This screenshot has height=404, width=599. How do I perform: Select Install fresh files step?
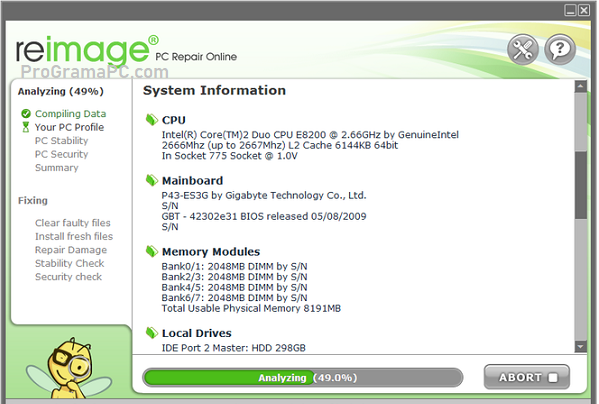click(x=74, y=236)
